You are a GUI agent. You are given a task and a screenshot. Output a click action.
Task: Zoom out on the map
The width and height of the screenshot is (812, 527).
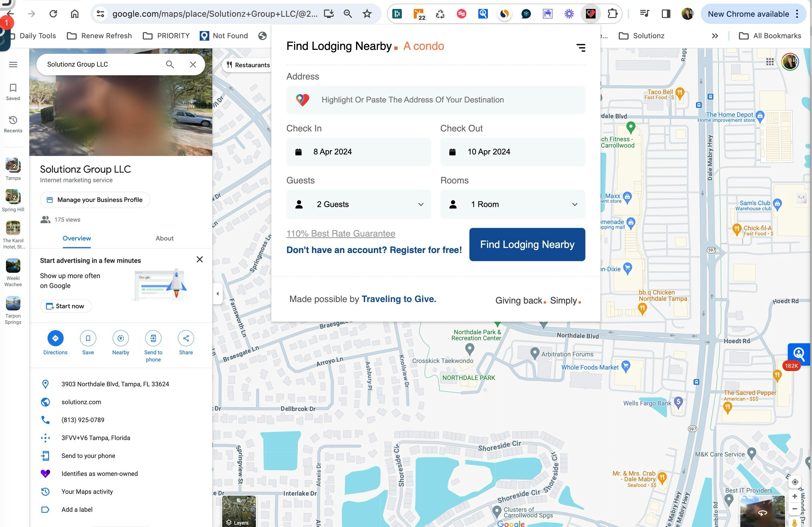click(x=795, y=508)
